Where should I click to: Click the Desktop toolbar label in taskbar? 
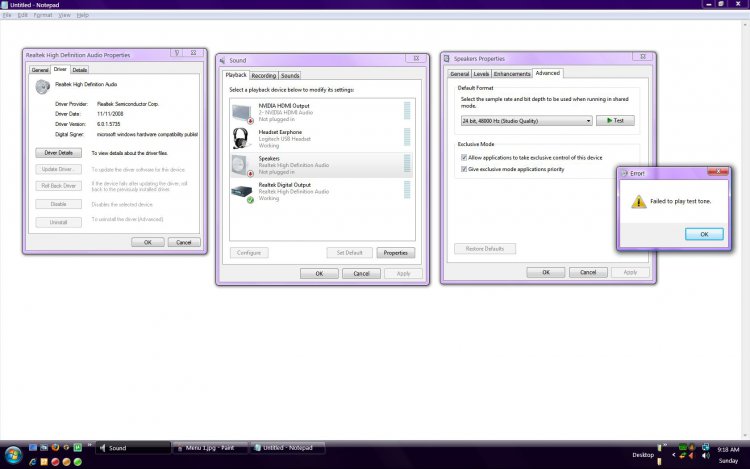pos(643,455)
